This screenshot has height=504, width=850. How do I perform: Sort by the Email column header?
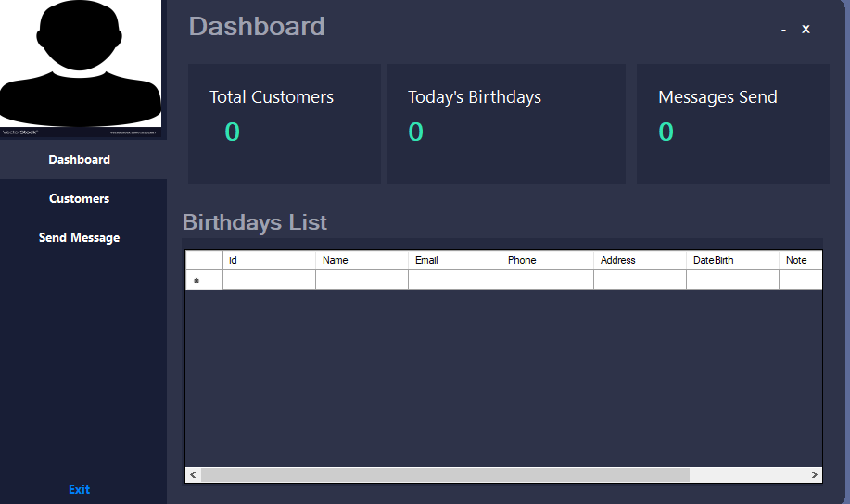[x=454, y=260]
